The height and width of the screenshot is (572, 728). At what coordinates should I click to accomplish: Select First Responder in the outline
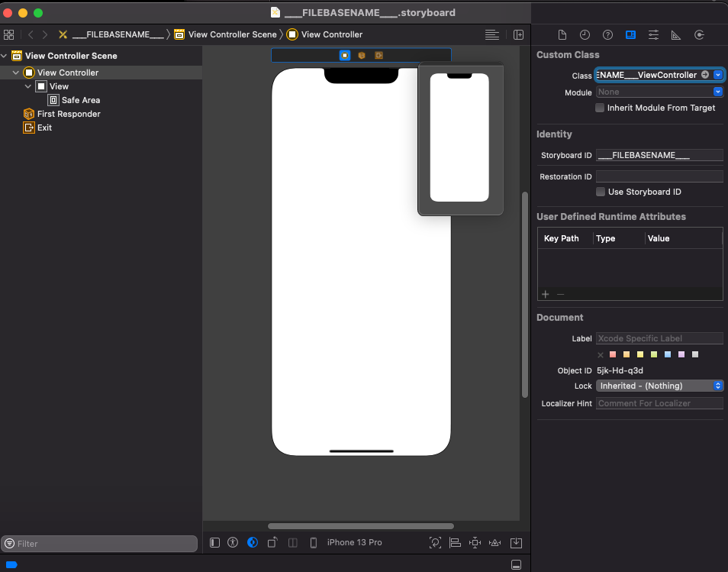click(x=69, y=114)
